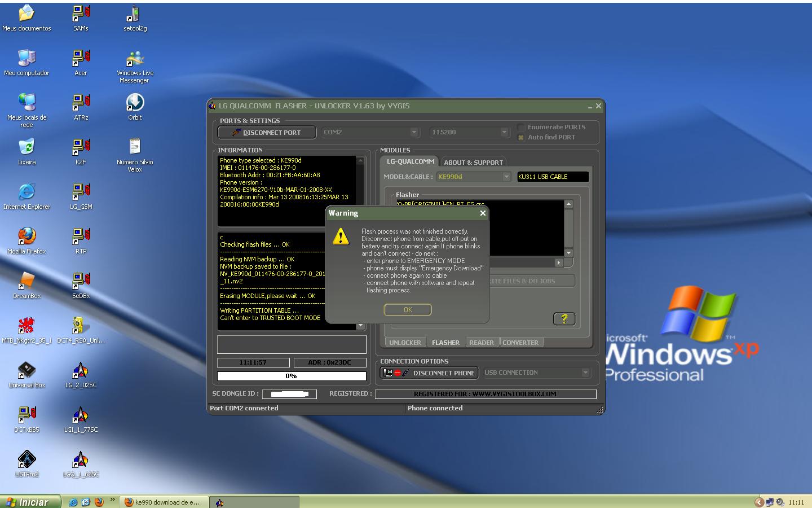Click the warning triangle icon in dialog
This screenshot has height=508, width=812.
coord(341,236)
